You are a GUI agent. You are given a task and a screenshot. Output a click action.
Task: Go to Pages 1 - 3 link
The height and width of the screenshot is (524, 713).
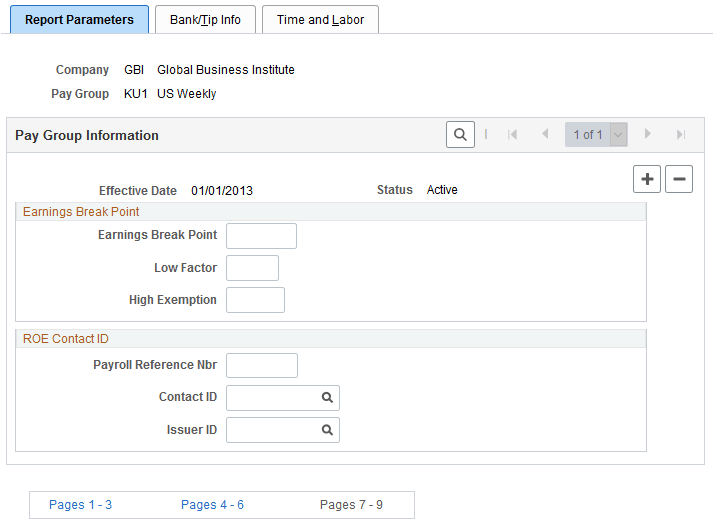(80, 504)
